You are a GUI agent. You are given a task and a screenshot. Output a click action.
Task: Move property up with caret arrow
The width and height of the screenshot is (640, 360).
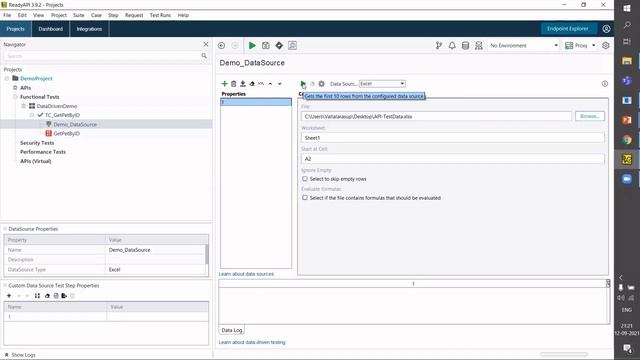(270, 84)
